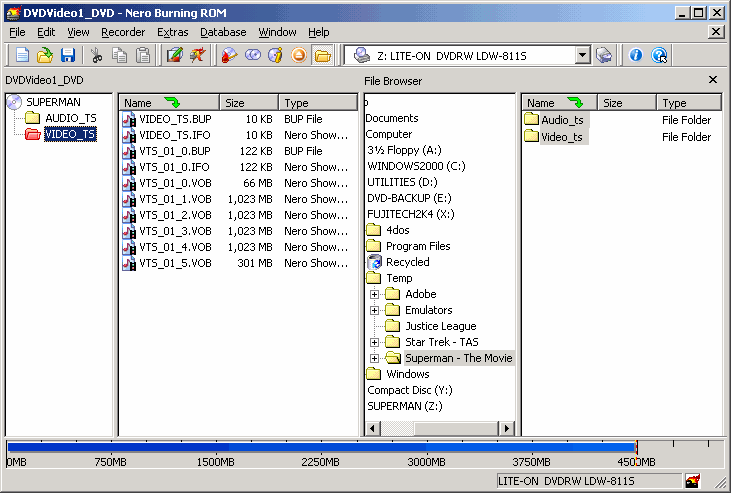Select Compact Disc (Y:) drive
The height and width of the screenshot is (493, 731).
pos(410,390)
